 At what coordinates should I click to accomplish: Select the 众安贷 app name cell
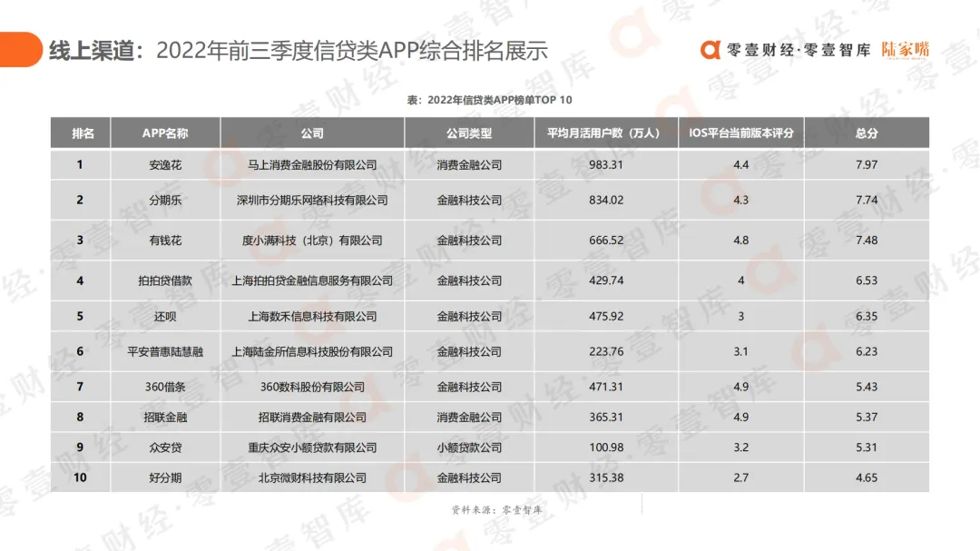[165, 448]
